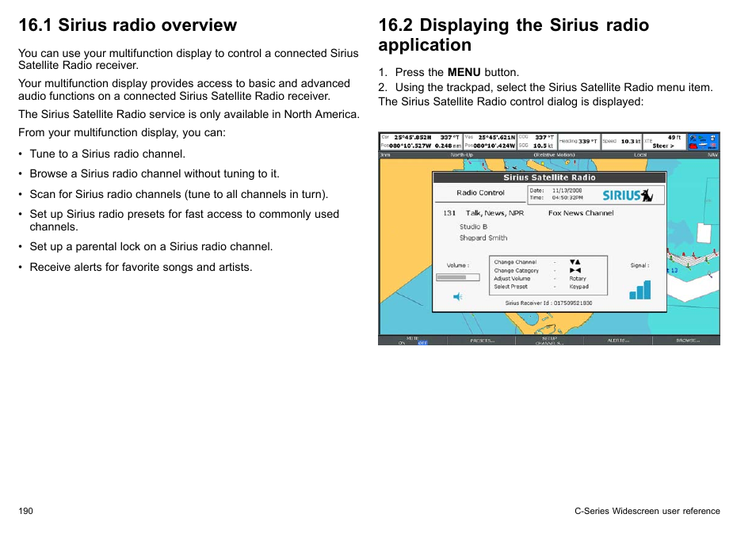Image resolution: width=756 pixels, height=533 pixels.
Task: Click the bullet Tune to a Sirius radio channel
Action: tap(108, 154)
